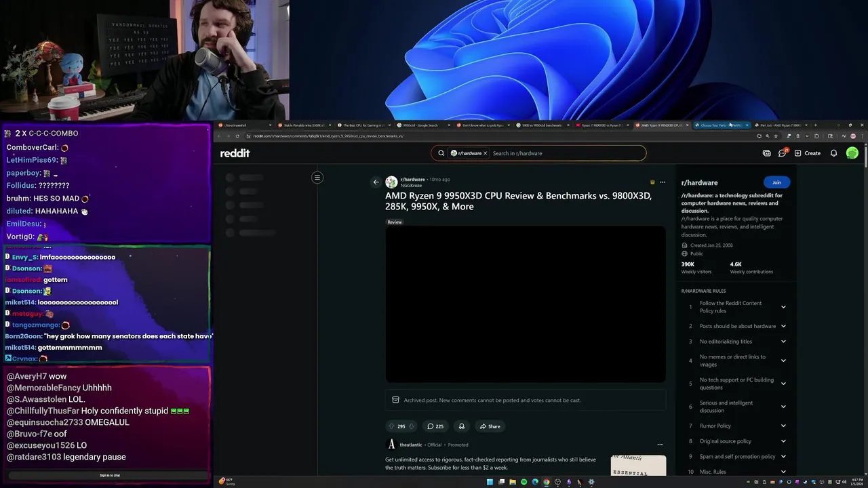Switch to 'The Best CPU for Gaming' tab
Viewport: 868px width, 488px height.
coord(363,125)
